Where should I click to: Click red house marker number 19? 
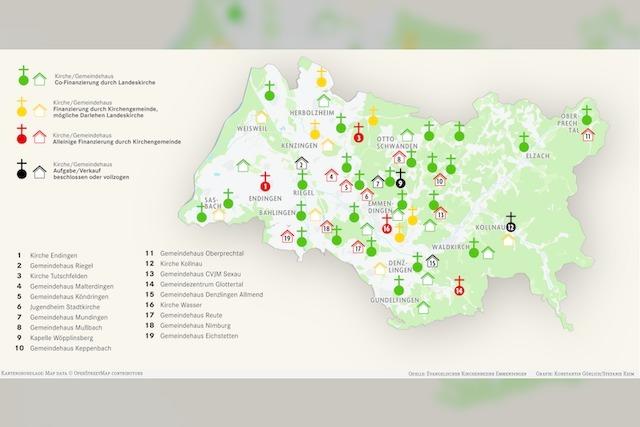coord(287,236)
